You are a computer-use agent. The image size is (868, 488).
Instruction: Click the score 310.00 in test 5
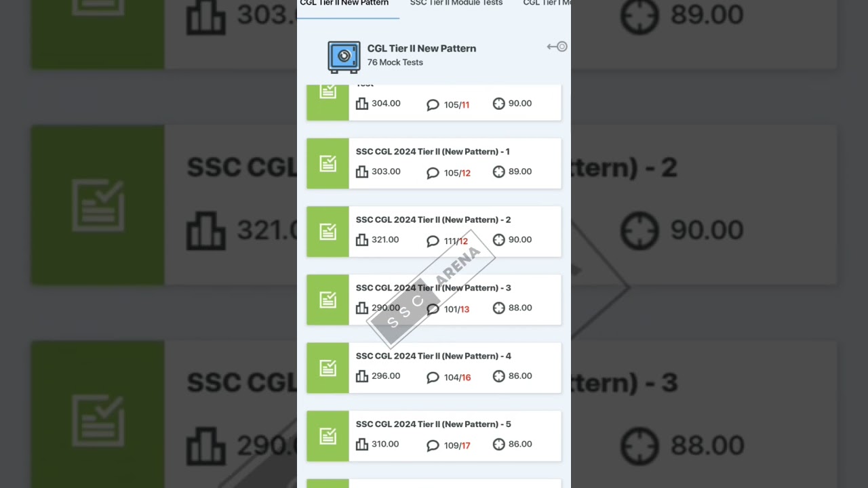tap(385, 444)
